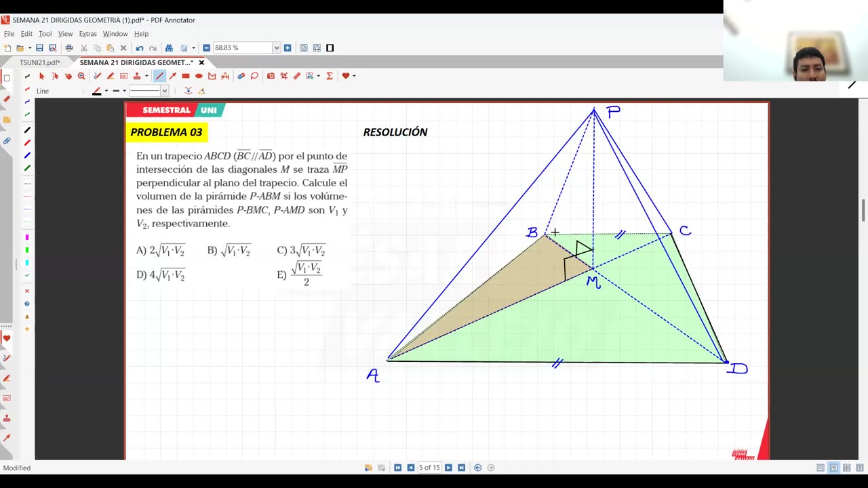Select the Rectangle shape tool

186,76
